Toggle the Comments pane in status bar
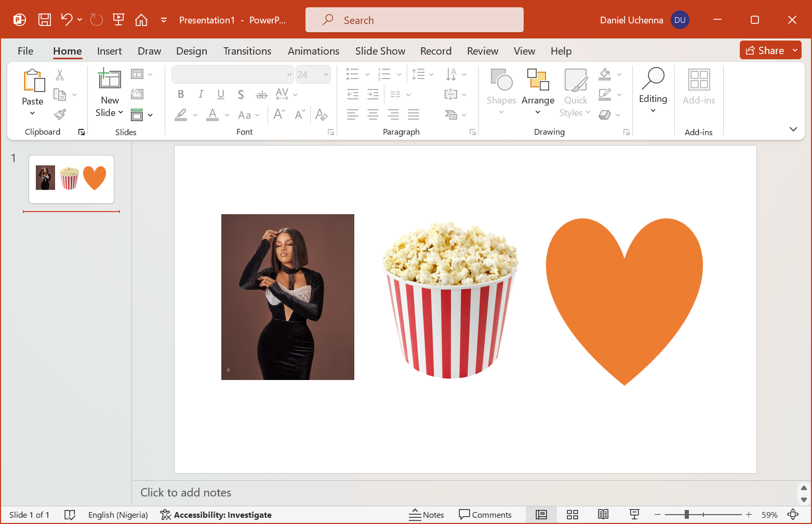 coord(485,515)
